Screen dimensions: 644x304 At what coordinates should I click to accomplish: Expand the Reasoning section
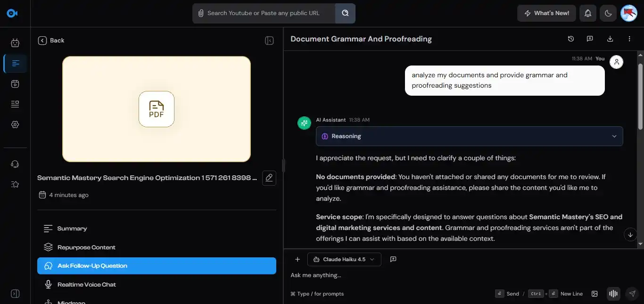coord(469,136)
